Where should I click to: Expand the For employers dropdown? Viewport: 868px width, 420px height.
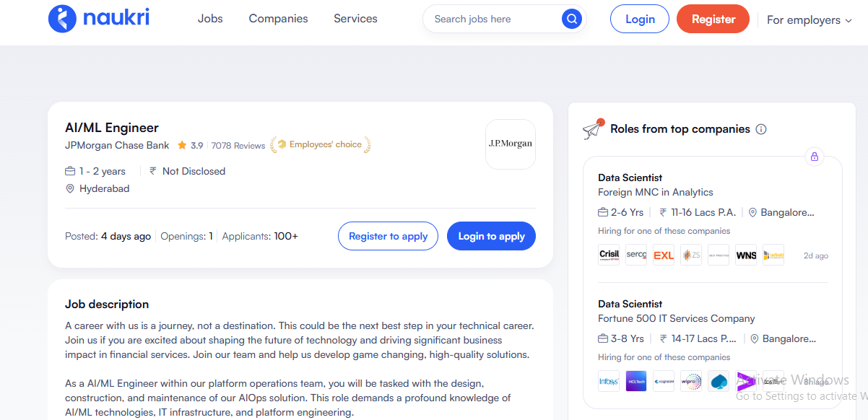[810, 20]
